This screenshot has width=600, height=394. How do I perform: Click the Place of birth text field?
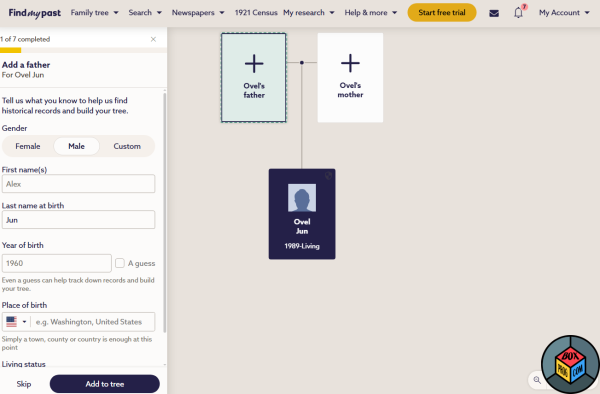pyautogui.click(x=93, y=322)
